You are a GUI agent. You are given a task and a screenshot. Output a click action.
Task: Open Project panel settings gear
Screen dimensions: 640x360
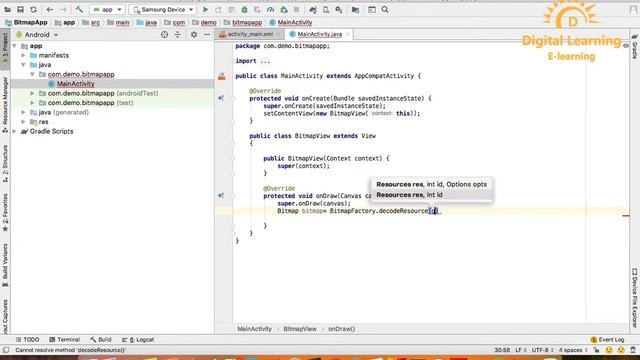[x=194, y=35]
